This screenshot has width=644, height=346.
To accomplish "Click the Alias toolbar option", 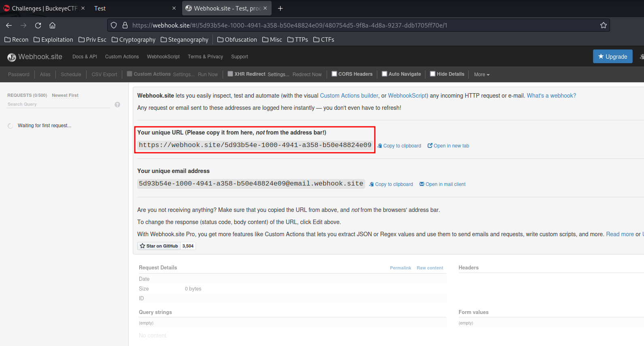I will click(45, 75).
